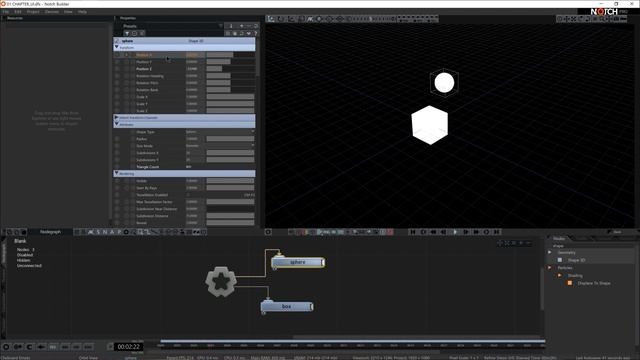Jump to end with the last transport button
Image resolution: width=640 pixels, height=360 pixels.
tap(497, 232)
